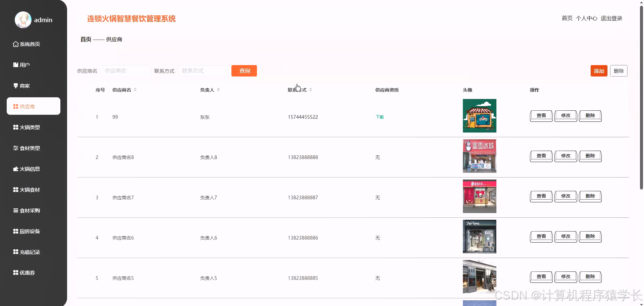
Task: Select the 系统首页 home icon in sidebar
Action: tap(15, 44)
